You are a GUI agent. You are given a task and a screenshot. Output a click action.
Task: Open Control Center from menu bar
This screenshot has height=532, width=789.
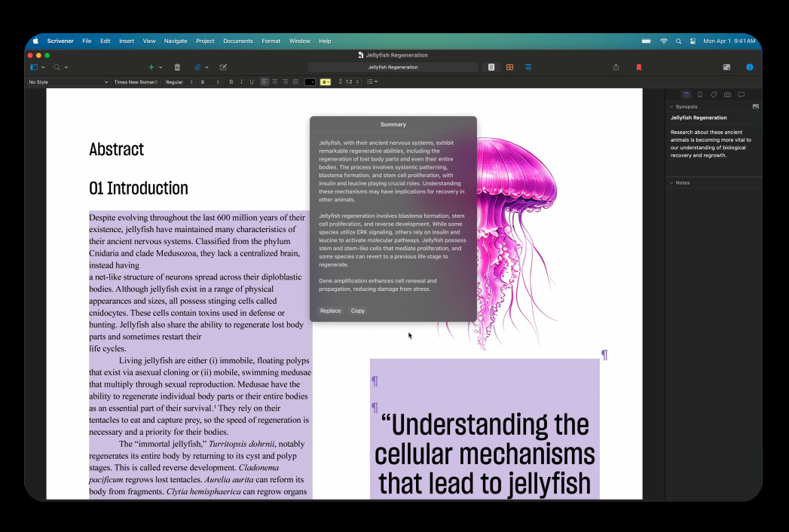coord(693,41)
